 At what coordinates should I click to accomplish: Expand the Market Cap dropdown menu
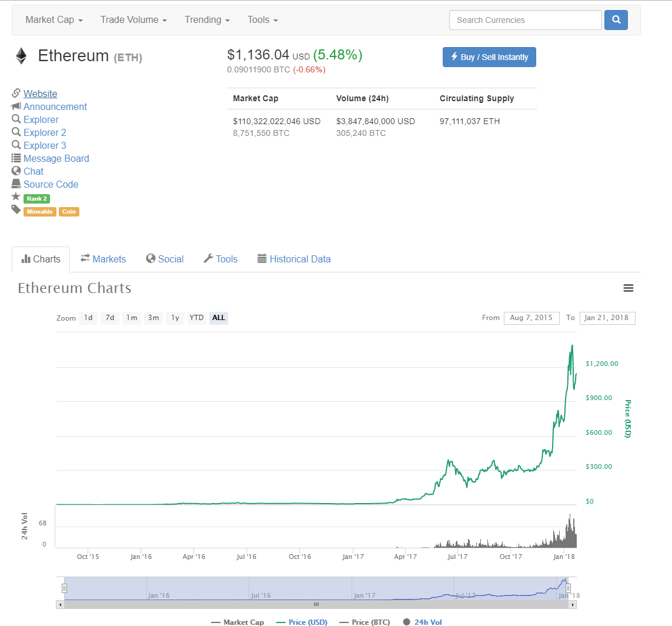[54, 20]
